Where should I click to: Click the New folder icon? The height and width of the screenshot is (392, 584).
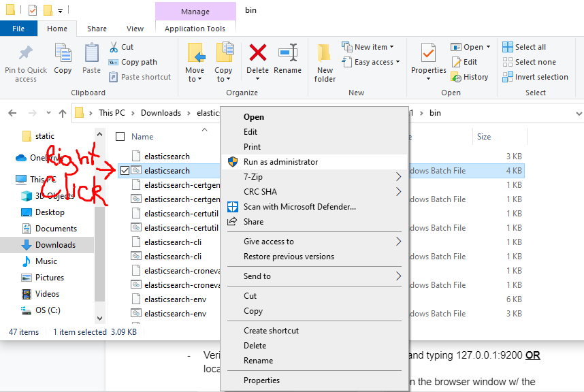click(325, 53)
